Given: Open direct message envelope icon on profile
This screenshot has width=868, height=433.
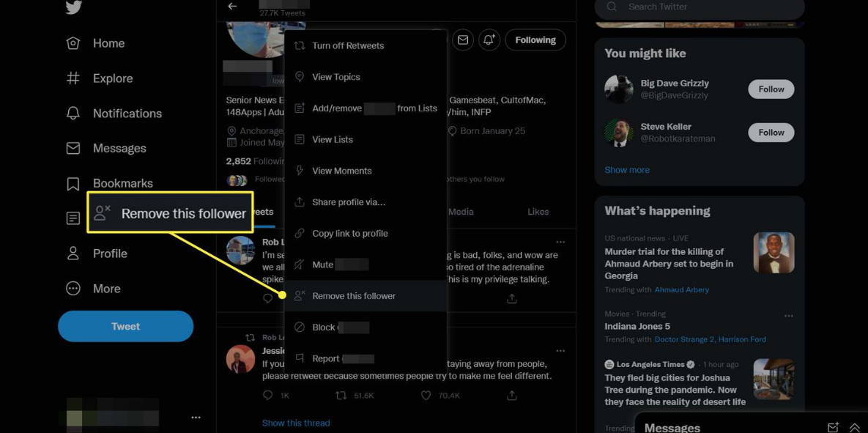Looking at the screenshot, I should click(x=463, y=40).
